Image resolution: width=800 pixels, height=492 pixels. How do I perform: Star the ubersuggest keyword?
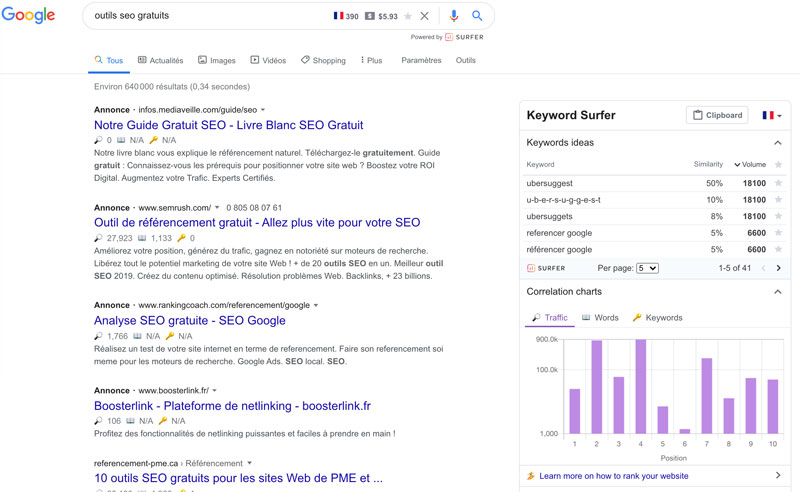[x=778, y=183]
